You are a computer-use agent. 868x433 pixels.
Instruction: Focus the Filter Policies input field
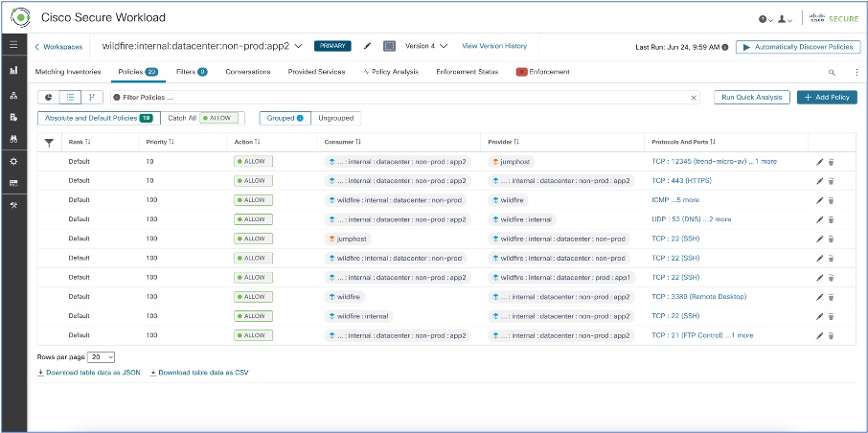click(x=405, y=98)
